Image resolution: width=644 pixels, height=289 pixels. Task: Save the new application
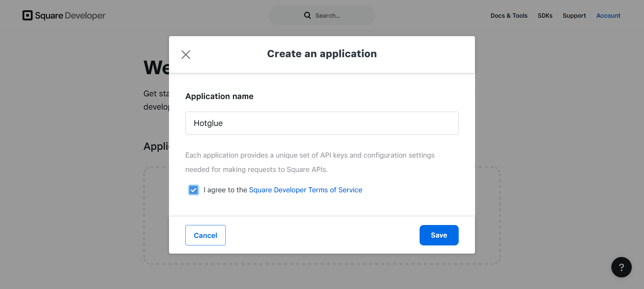439,235
